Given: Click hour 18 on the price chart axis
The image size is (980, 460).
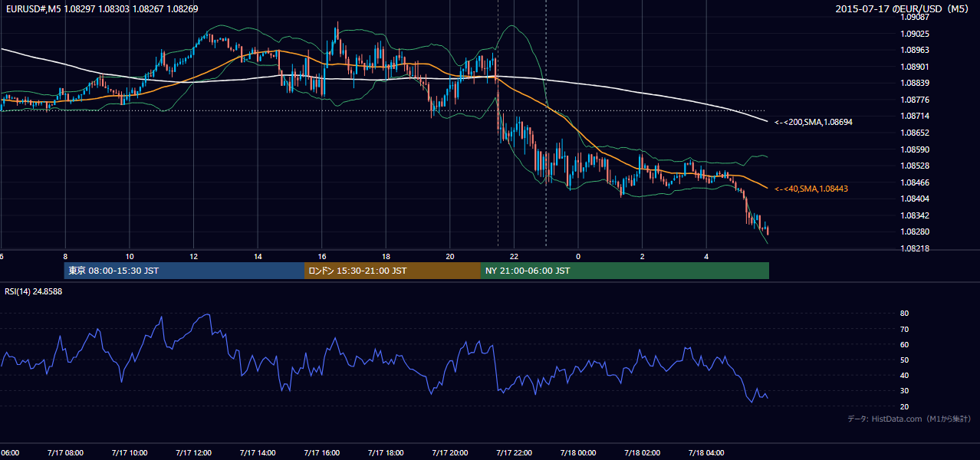Looking at the screenshot, I should pyautogui.click(x=386, y=257).
